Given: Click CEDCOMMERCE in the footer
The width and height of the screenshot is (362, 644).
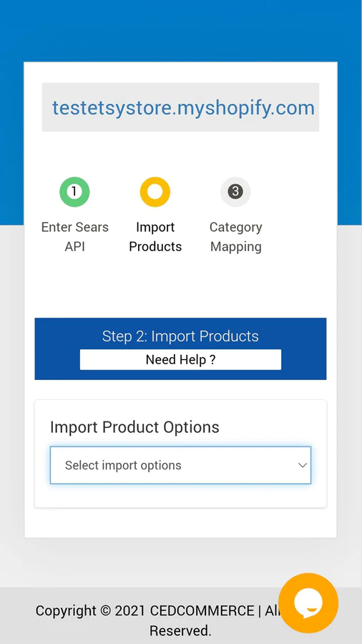Looking at the screenshot, I should (202, 611).
